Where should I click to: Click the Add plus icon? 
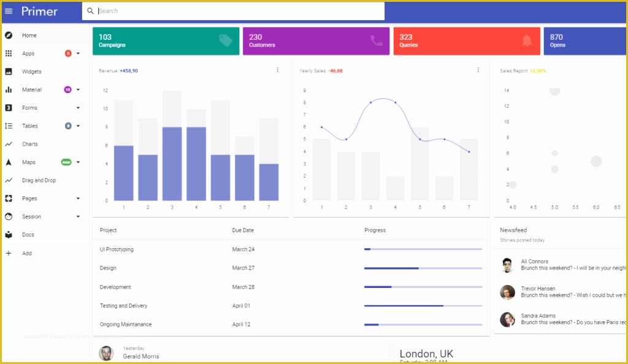(9, 253)
